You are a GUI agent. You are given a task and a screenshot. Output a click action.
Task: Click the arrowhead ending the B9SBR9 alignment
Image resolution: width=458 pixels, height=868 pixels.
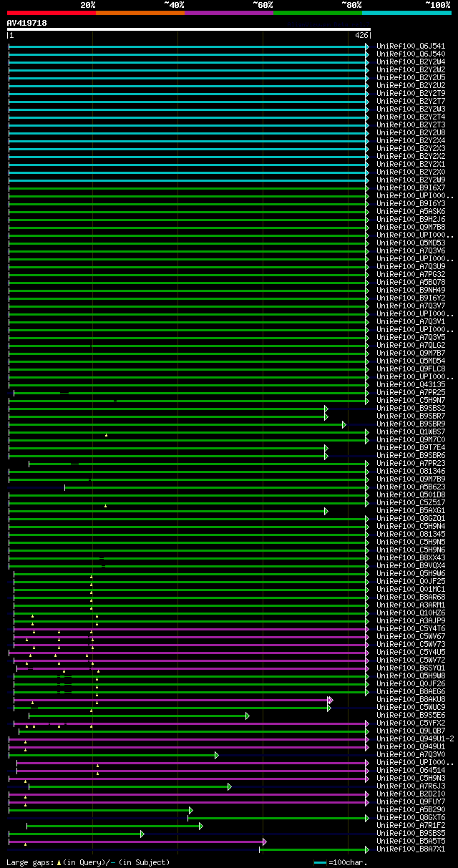[344, 424]
